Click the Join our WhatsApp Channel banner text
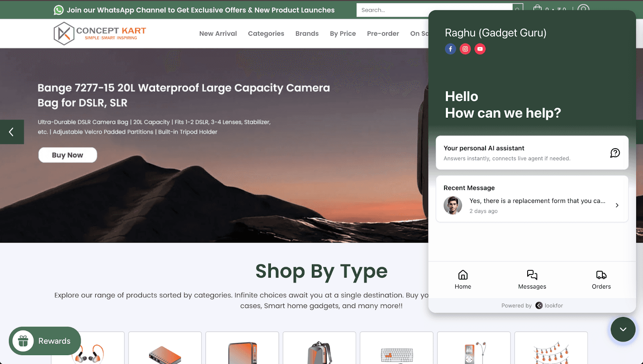The height and width of the screenshot is (364, 643). pos(201,10)
